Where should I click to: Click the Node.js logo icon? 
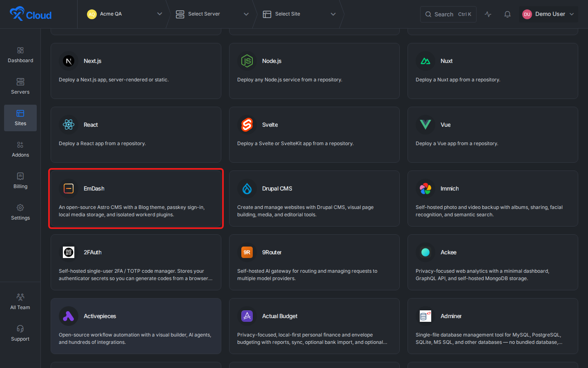pyautogui.click(x=247, y=61)
